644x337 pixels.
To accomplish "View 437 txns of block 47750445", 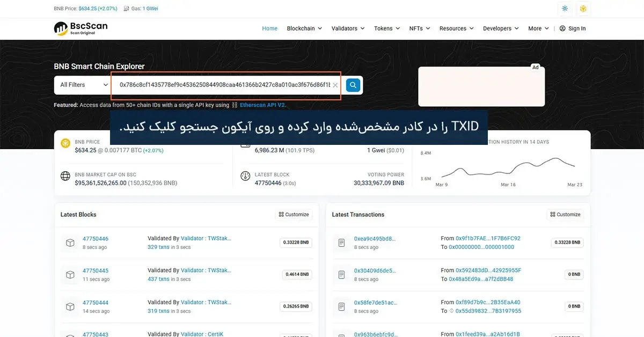I will (158, 279).
